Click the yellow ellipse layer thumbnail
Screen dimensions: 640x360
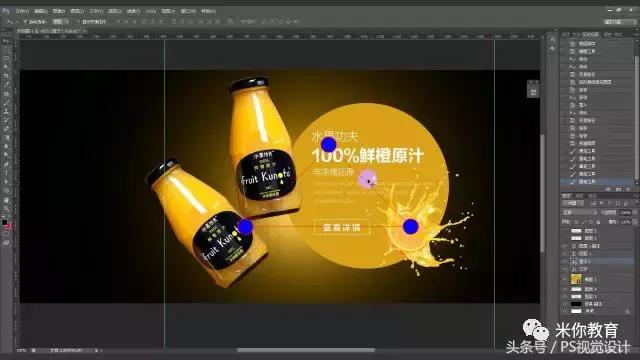576,279
